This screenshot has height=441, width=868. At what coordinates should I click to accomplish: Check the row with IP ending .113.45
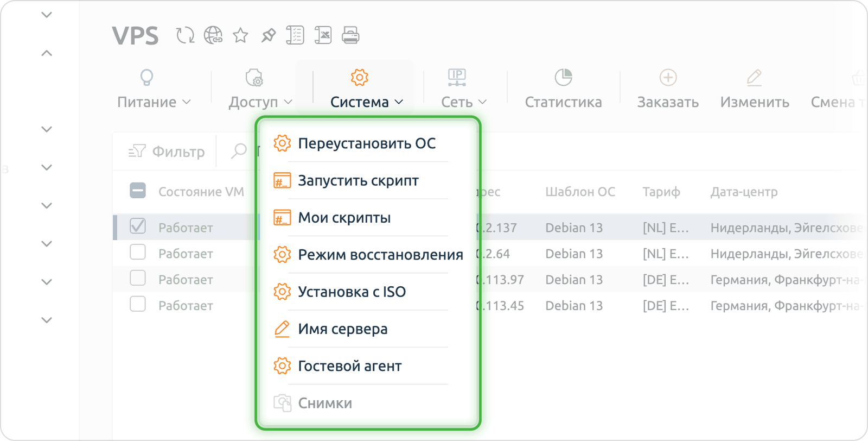click(x=138, y=304)
